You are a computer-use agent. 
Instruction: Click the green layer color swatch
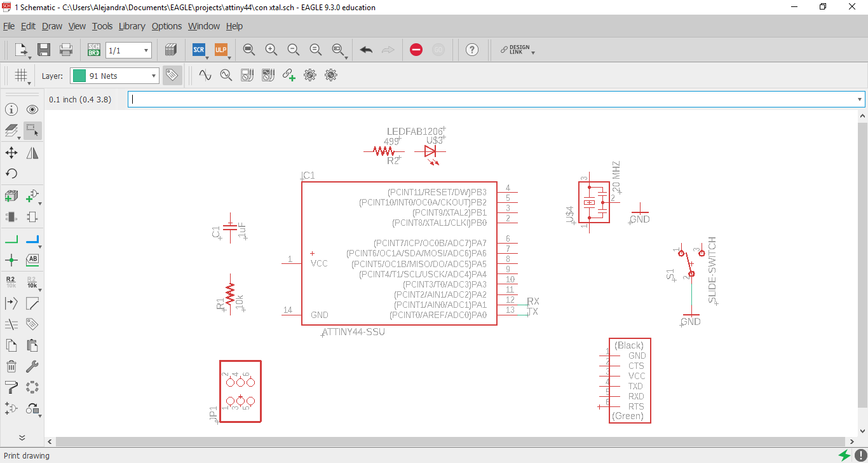(79, 76)
